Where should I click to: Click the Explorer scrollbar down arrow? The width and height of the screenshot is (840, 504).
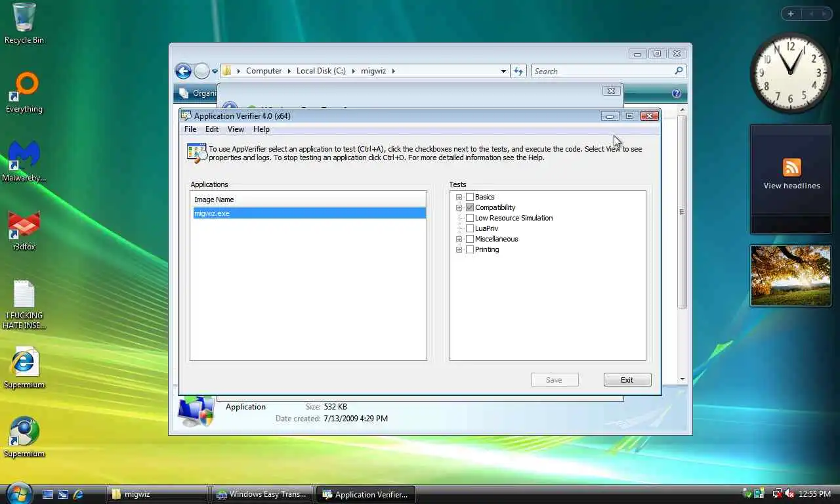click(x=682, y=379)
